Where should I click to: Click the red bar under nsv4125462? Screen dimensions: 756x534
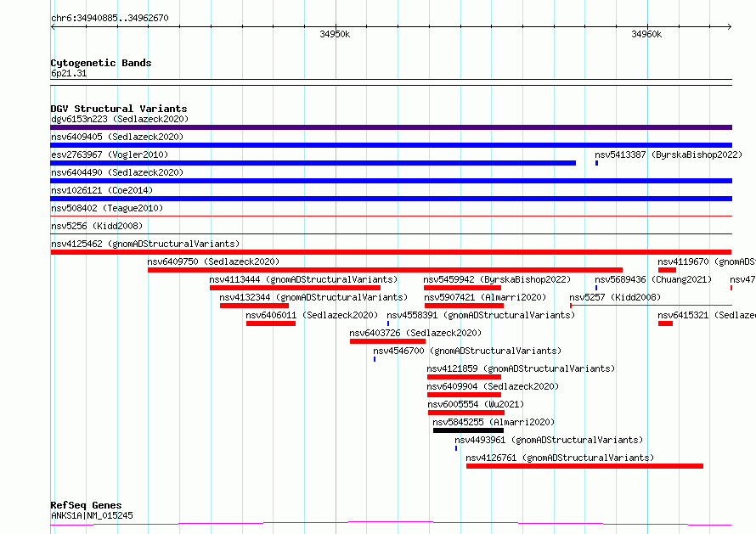point(391,252)
